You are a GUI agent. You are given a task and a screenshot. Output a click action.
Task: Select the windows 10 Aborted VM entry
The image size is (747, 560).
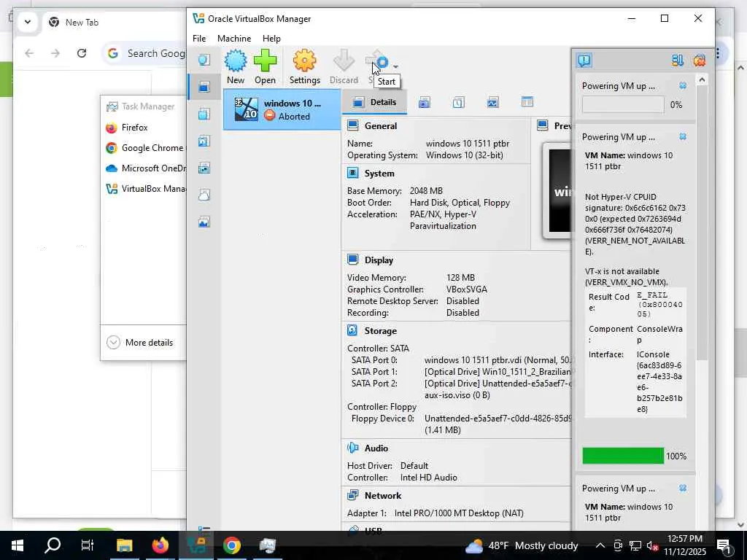(x=282, y=109)
